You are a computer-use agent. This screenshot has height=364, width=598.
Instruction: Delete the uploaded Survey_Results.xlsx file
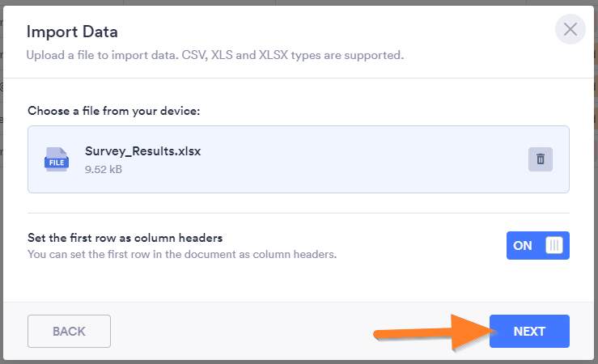(540, 159)
